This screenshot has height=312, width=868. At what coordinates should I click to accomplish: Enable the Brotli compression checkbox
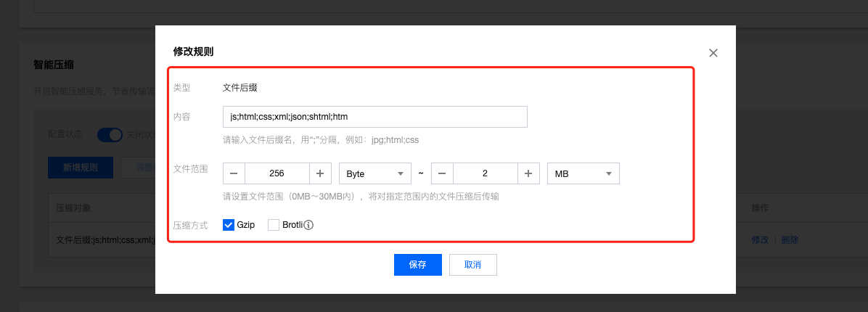(274, 225)
